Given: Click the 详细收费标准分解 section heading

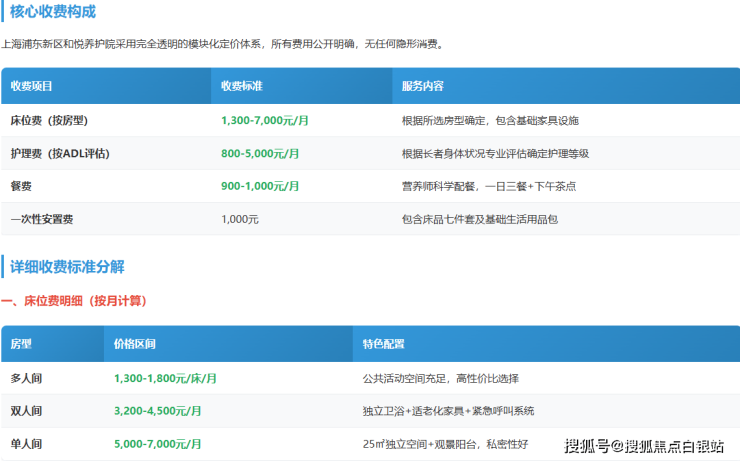Looking at the screenshot, I should [x=67, y=267].
